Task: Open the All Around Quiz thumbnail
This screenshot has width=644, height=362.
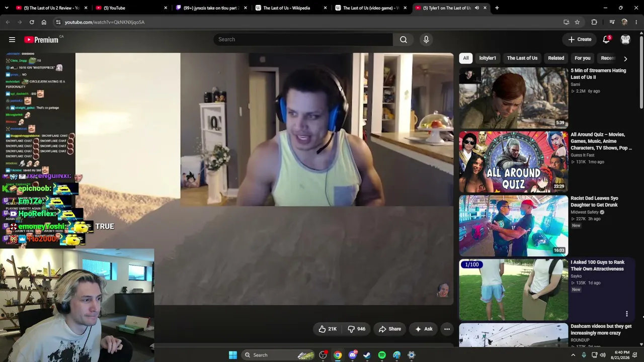Action: (x=513, y=162)
